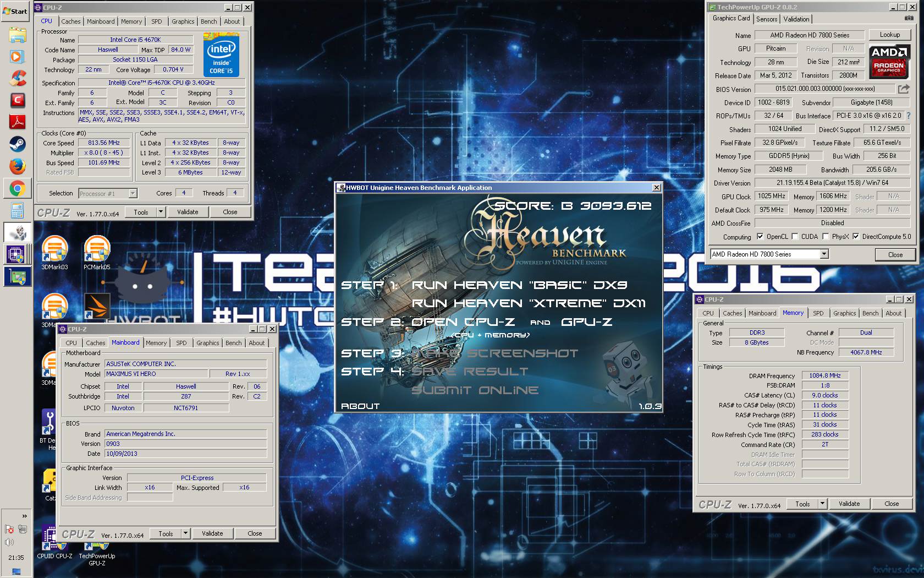Expand Tools dropdown arrow in Mainboard window
This screenshot has width=924, height=578.
[185, 533]
